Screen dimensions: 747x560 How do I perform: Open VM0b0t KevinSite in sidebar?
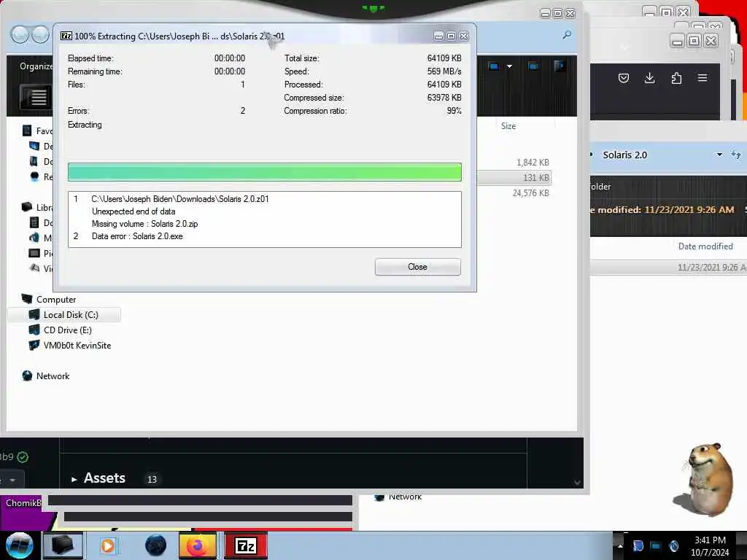pyautogui.click(x=77, y=345)
